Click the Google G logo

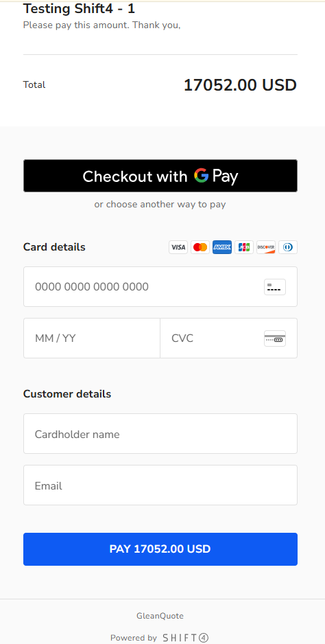click(202, 175)
